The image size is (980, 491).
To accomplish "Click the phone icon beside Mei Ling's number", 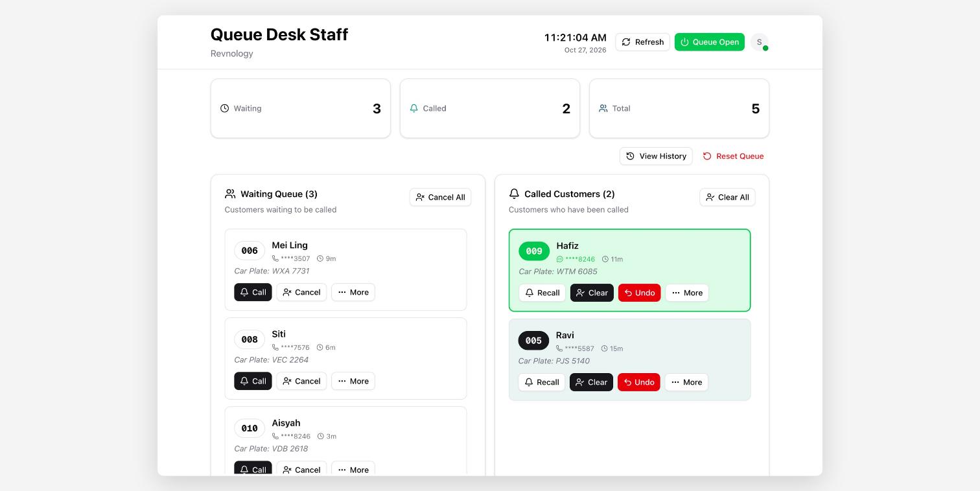I will coord(275,258).
